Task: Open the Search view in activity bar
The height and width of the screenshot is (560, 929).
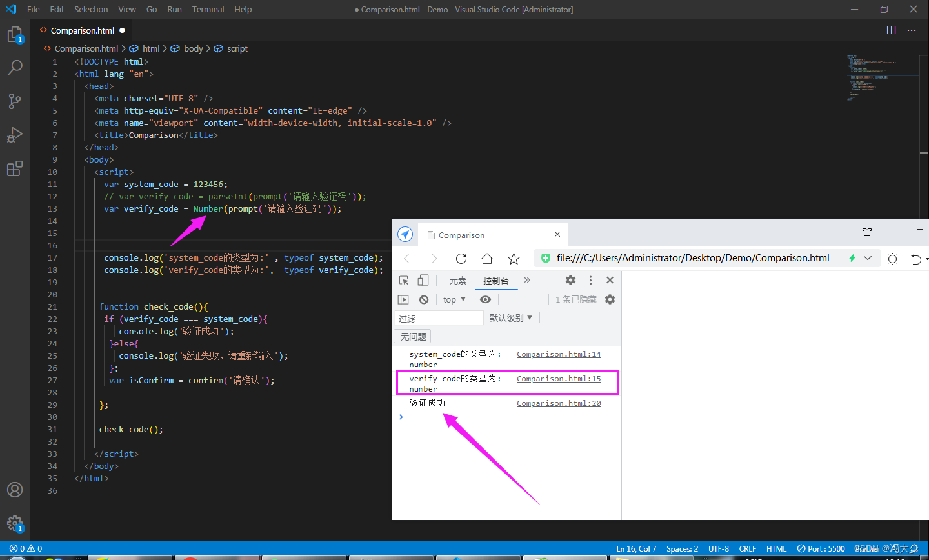Action: 15,67
